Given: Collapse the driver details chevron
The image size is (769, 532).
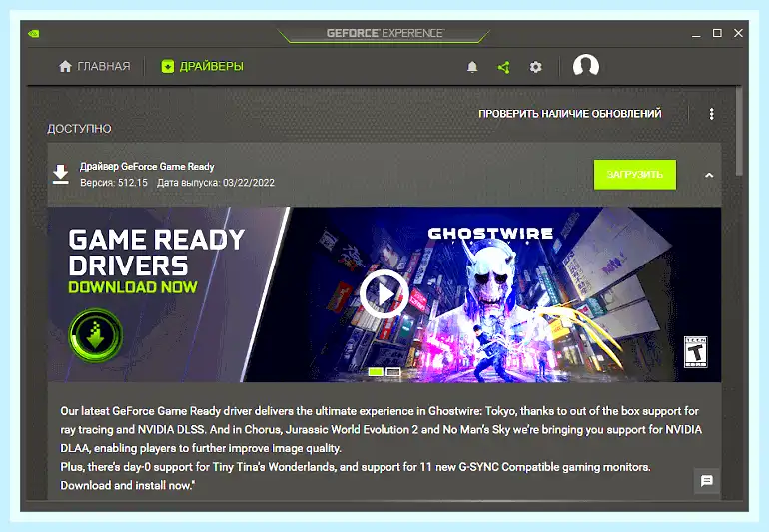Looking at the screenshot, I should (709, 175).
